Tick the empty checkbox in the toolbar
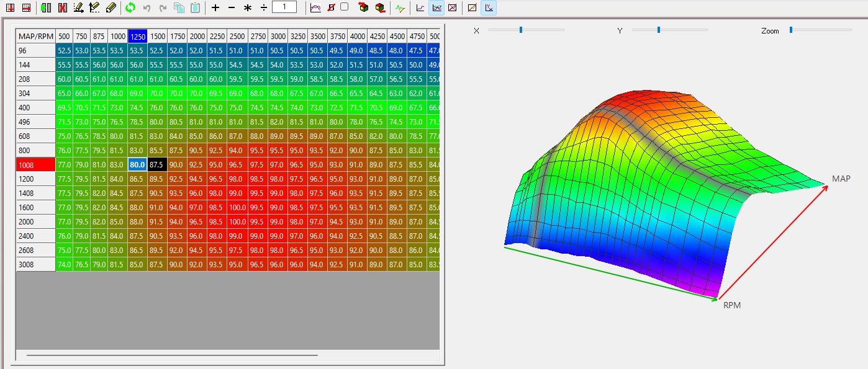This screenshot has height=369, width=868. (x=345, y=6)
